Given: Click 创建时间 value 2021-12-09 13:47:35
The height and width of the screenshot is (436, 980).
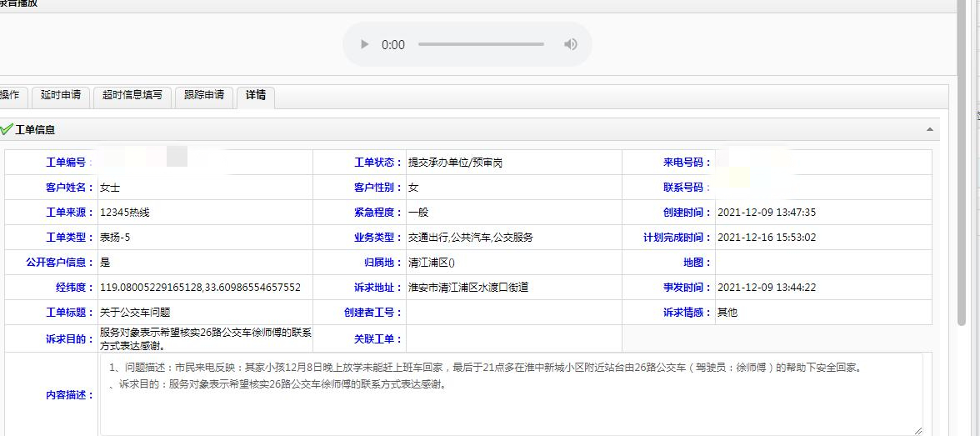Looking at the screenshot, I should [767, 213].
